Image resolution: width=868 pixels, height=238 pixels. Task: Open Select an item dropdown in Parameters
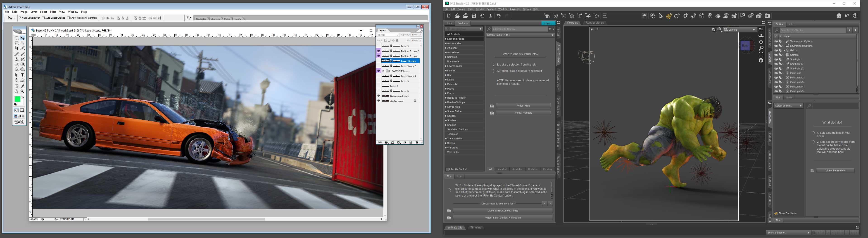pos(788,106)
